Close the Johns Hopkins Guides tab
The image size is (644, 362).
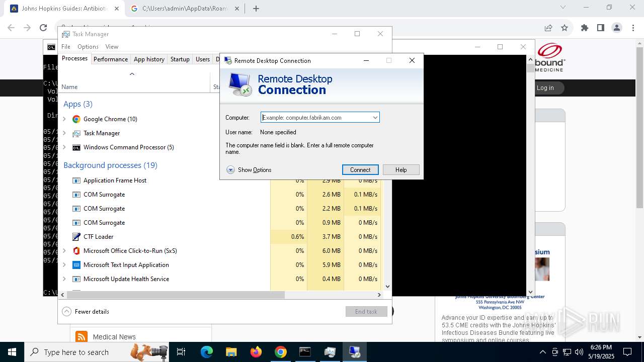(x=117, y=9)
